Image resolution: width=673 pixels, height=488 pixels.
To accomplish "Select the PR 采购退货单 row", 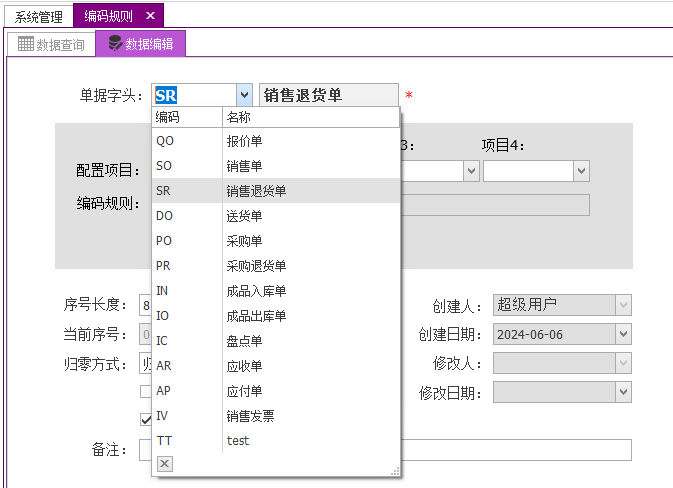I will (x=276, y=266).
